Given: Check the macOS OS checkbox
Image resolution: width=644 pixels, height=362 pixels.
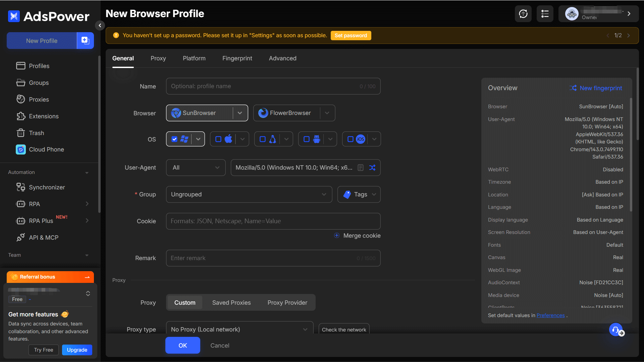Looking at the screenshot, I should point(218,139).
